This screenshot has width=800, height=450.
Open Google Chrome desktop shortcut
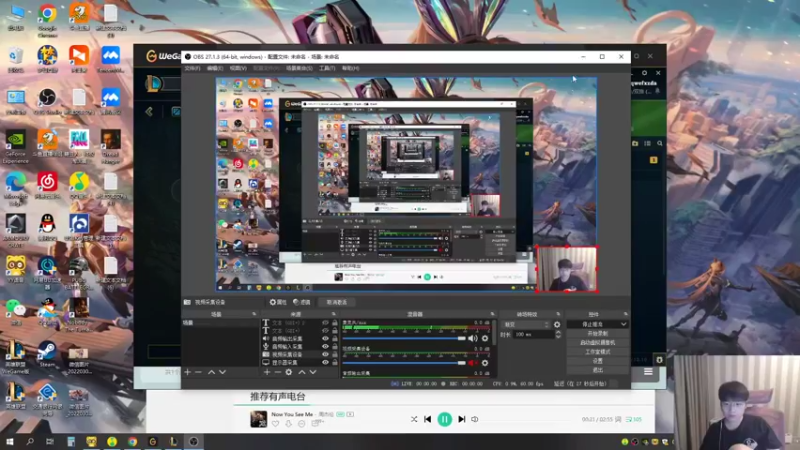pyautogui.click(x=47, y=21)
